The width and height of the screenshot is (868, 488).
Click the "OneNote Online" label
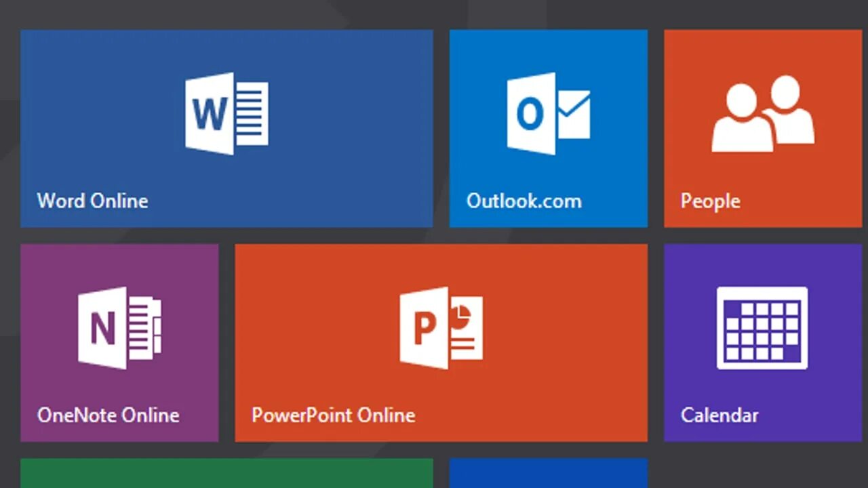[108, 415]
